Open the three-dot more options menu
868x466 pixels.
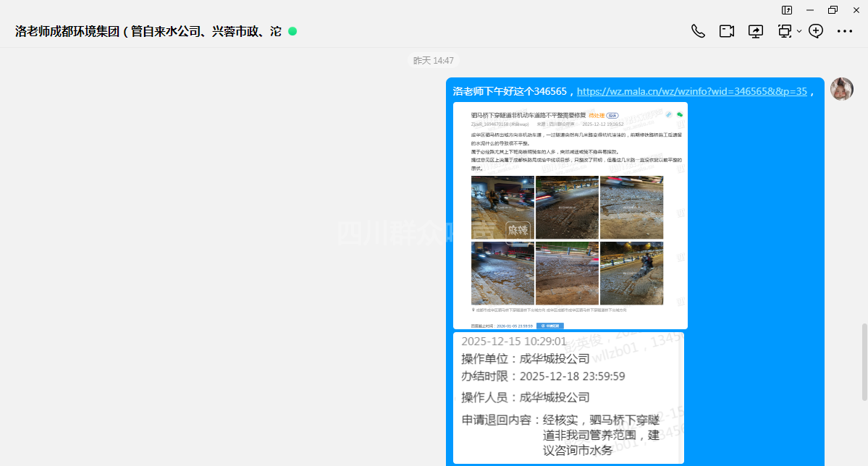click(845, 31)
